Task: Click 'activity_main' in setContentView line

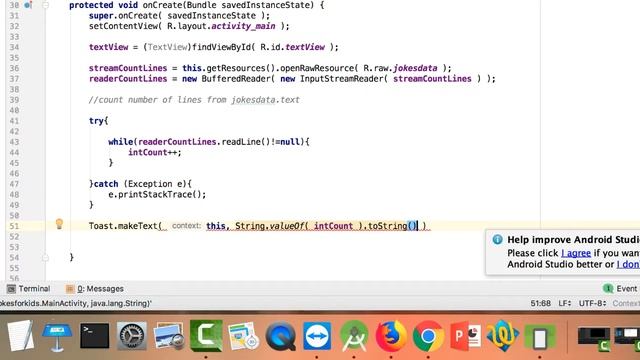Action: click(x=243, y=26)
